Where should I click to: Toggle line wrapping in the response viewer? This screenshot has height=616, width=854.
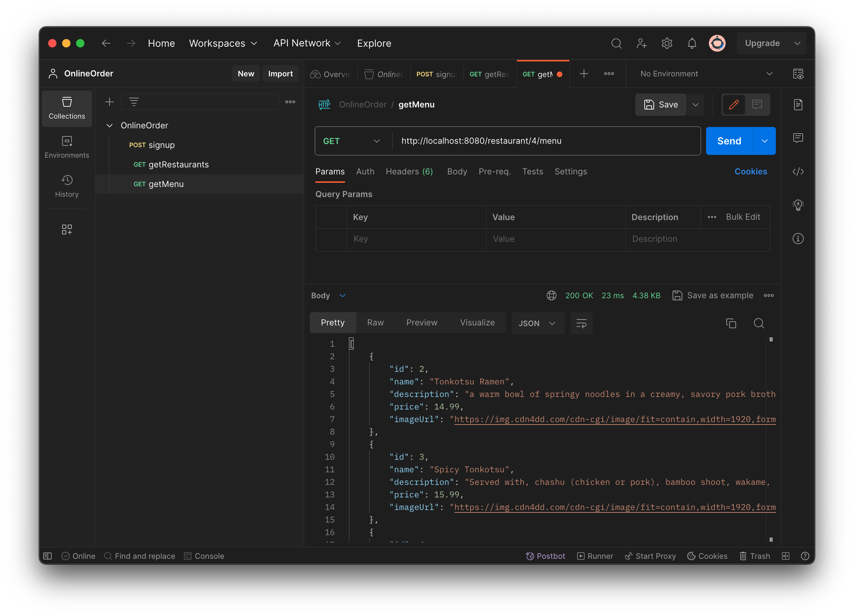coord(581,323)
